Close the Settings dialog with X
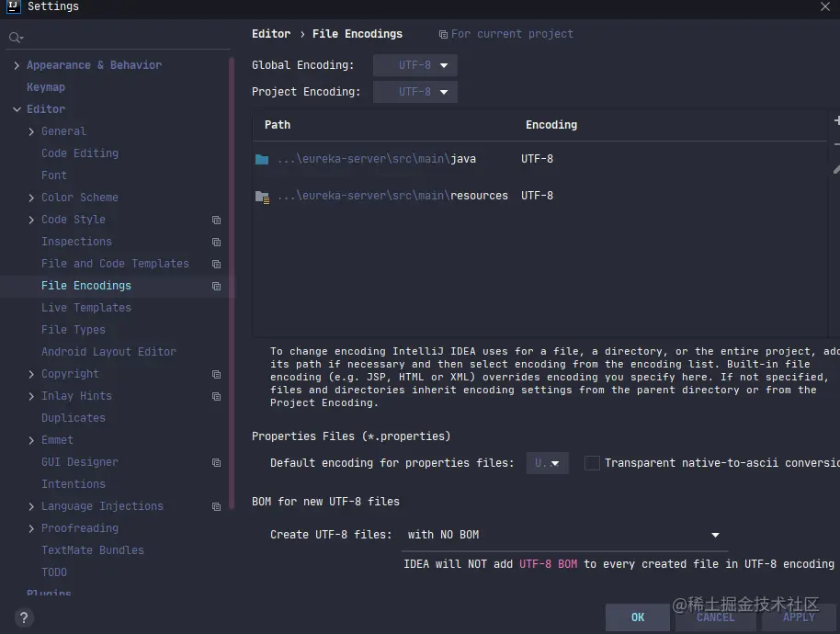 825,6
